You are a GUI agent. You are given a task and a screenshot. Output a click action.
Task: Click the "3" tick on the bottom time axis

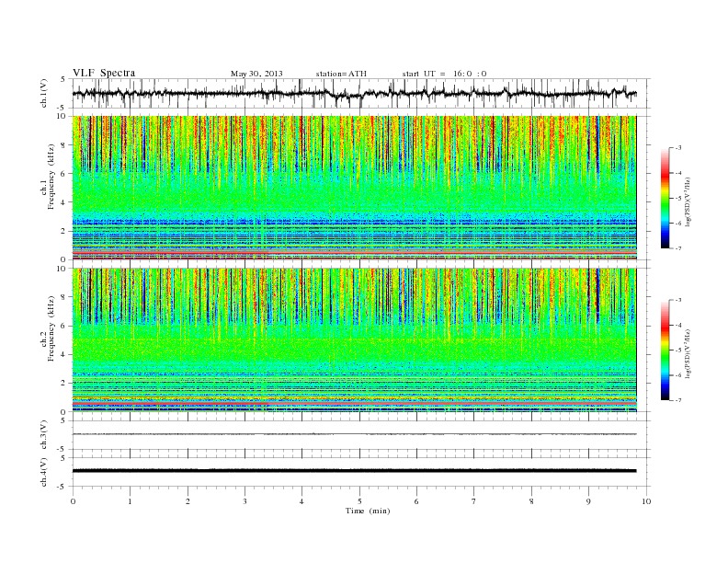pyautogui.click(x=245, y=501)
